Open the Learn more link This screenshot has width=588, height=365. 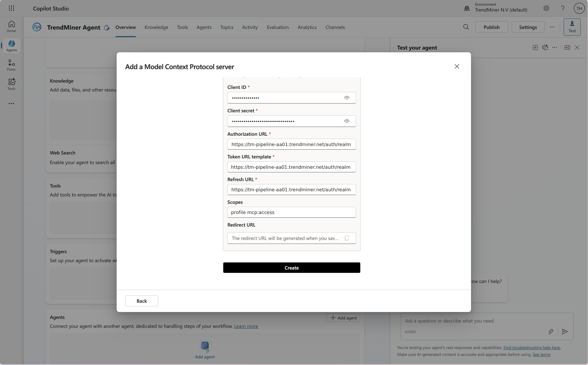[246, 326]
